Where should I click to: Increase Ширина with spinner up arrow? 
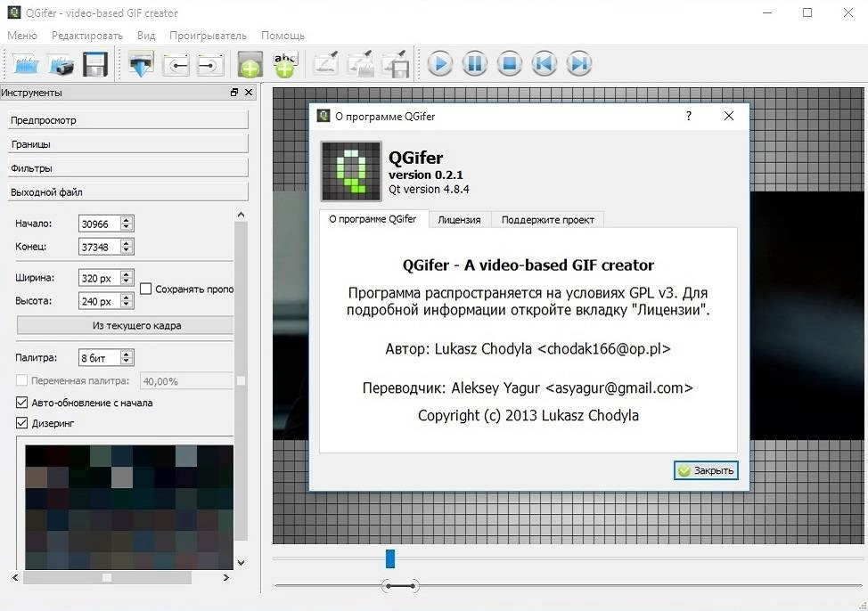(127, 273)
